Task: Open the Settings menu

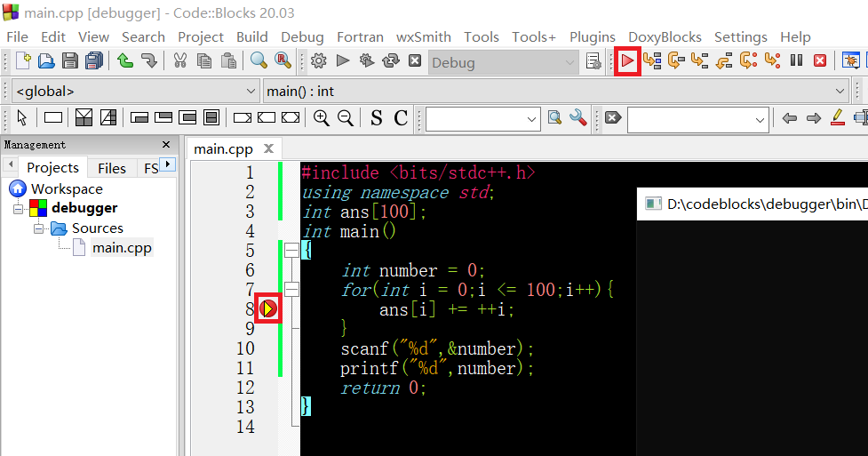Action: pos(741,37)
